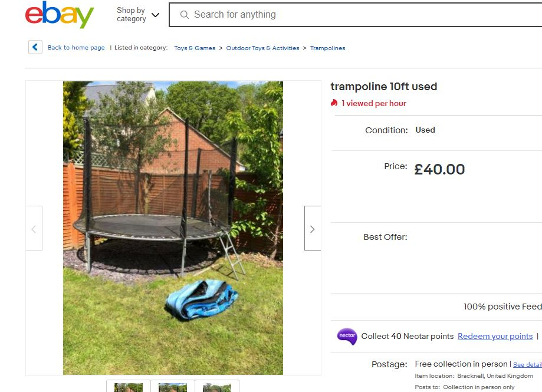The image size is (542, 392).
Task: Open the Shop by category dropdown
Action: pos(137,15)
